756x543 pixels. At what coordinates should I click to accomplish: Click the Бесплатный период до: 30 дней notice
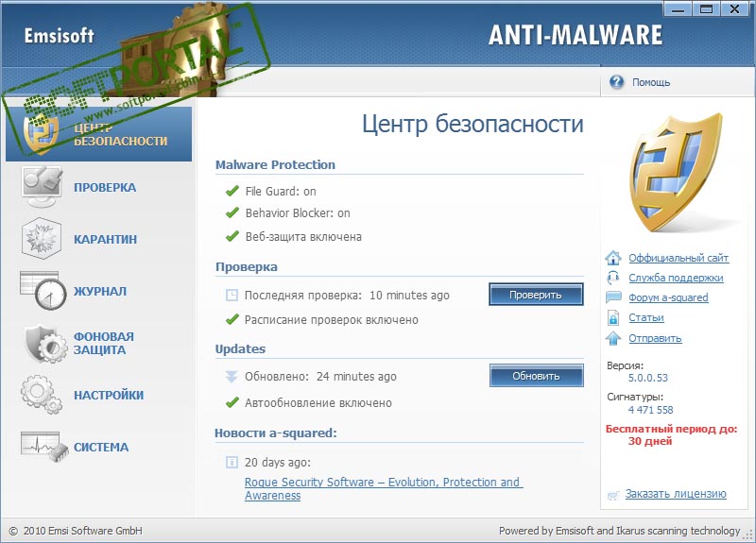671,434
